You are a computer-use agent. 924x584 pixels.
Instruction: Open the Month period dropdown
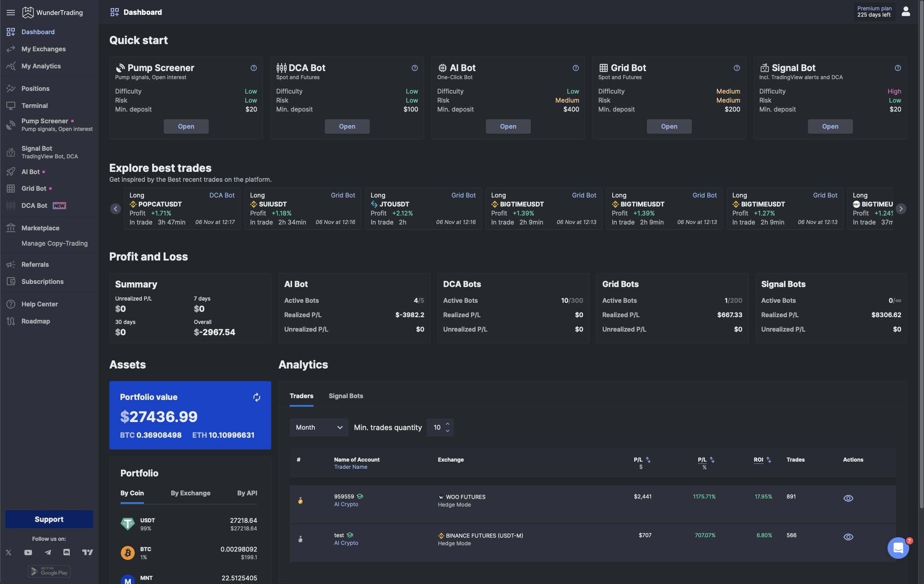pos(318,427)
